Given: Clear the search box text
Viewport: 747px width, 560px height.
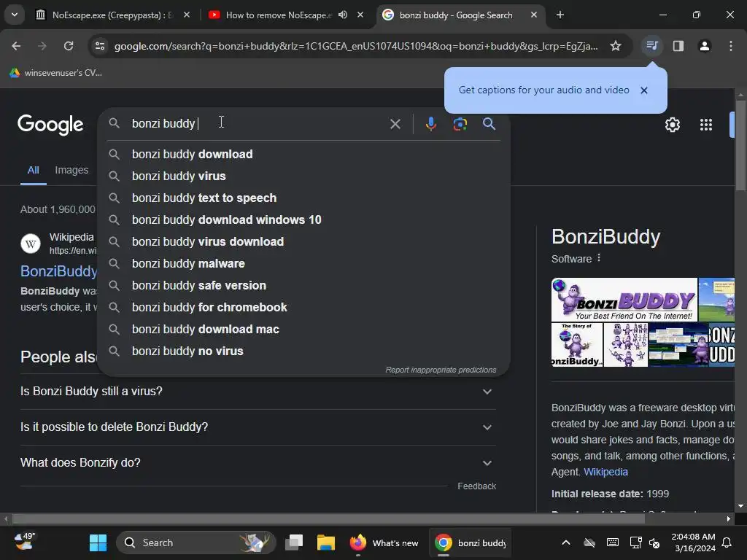Looking at the screenshot, I should [x=395, y=124].
